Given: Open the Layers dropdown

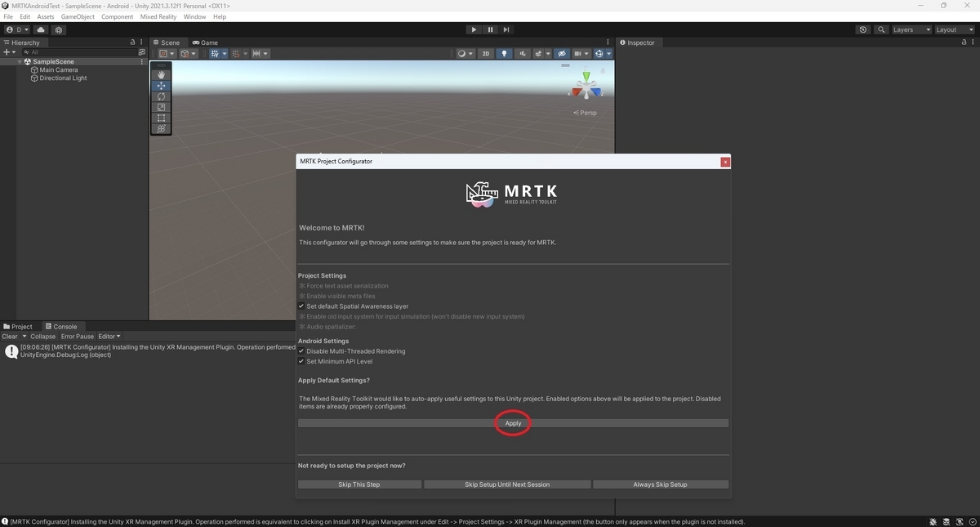Looking at the screenshot, I should click(911, 29).
